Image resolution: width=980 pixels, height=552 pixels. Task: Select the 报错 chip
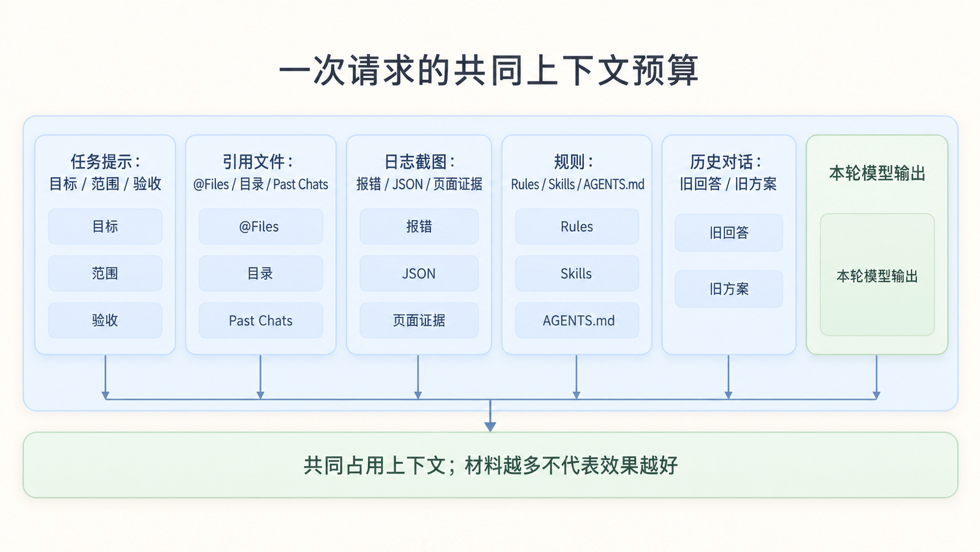pos(419,226)
